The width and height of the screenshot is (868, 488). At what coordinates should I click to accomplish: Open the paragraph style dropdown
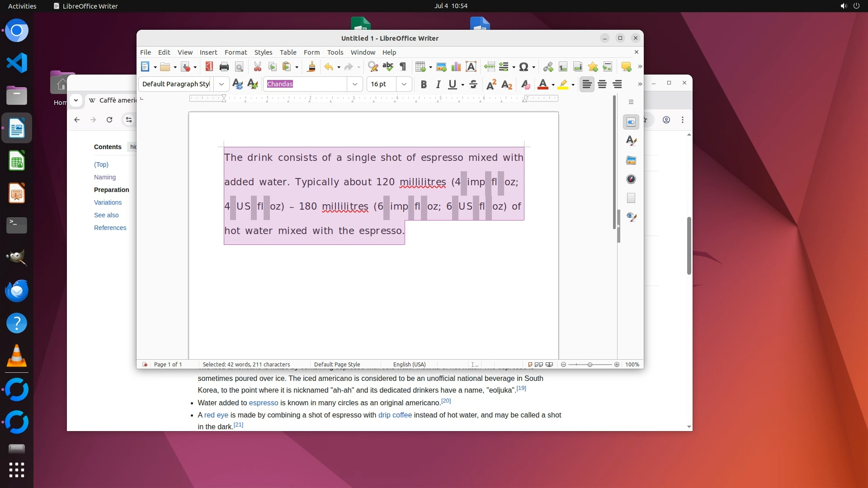(x=221, y=84)
